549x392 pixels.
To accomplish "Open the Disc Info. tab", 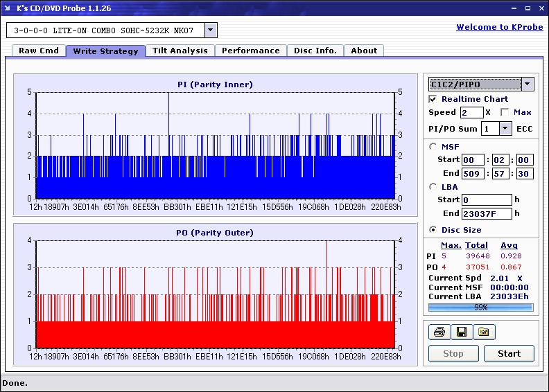I will (315, 51).
